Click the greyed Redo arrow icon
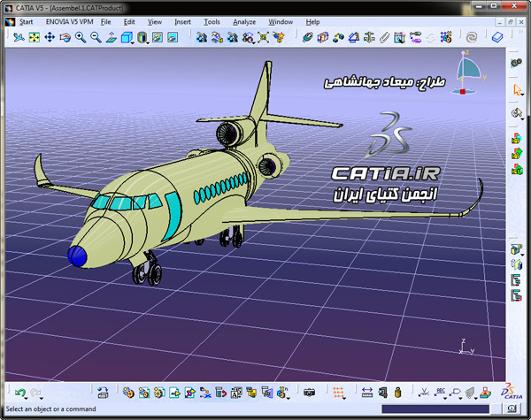The image size is (531, 420). tap(35, 393)
